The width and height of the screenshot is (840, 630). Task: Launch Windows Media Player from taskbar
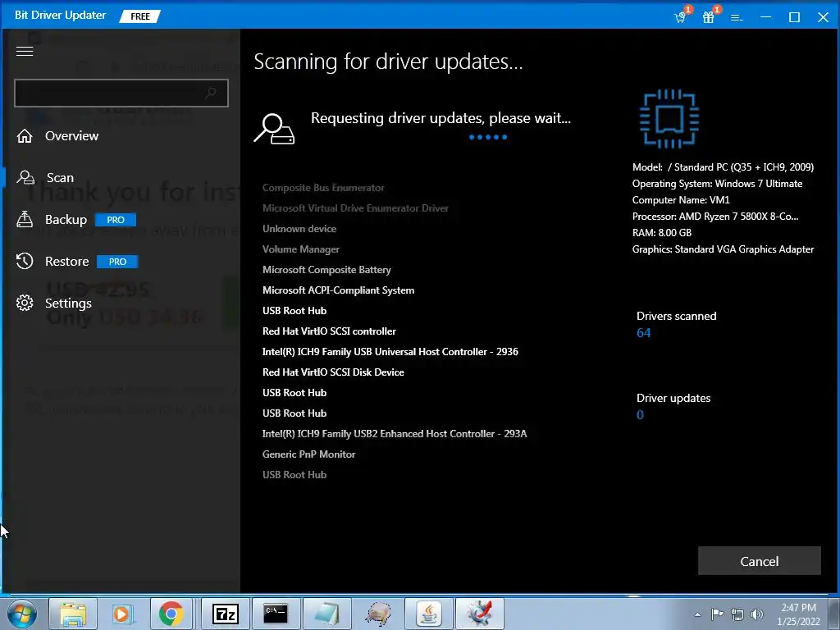(121, 614)
